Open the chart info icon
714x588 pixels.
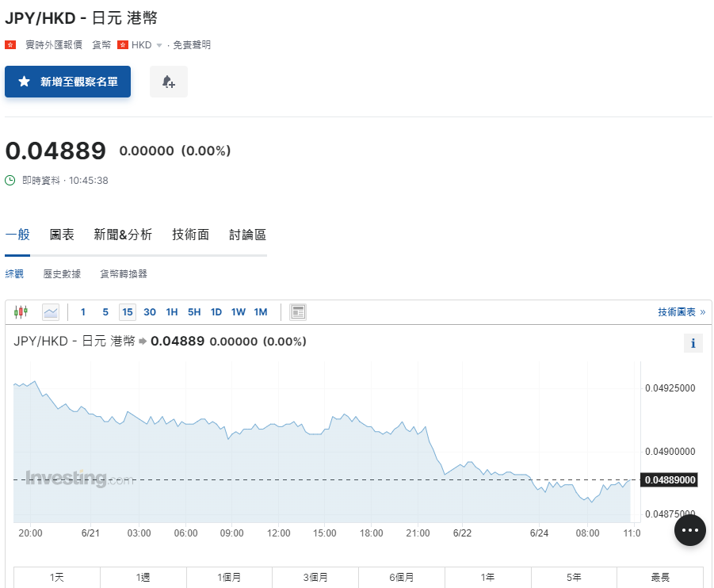click(x=693, y=343)
